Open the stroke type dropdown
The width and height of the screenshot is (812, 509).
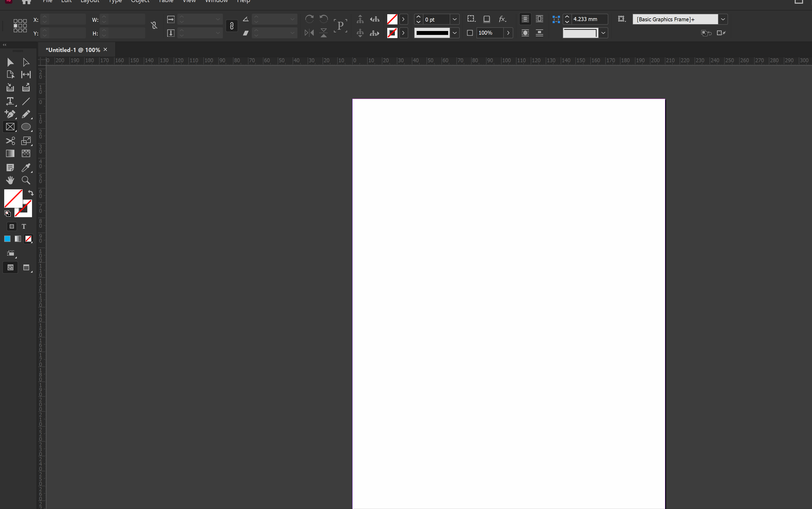point(455,33)
